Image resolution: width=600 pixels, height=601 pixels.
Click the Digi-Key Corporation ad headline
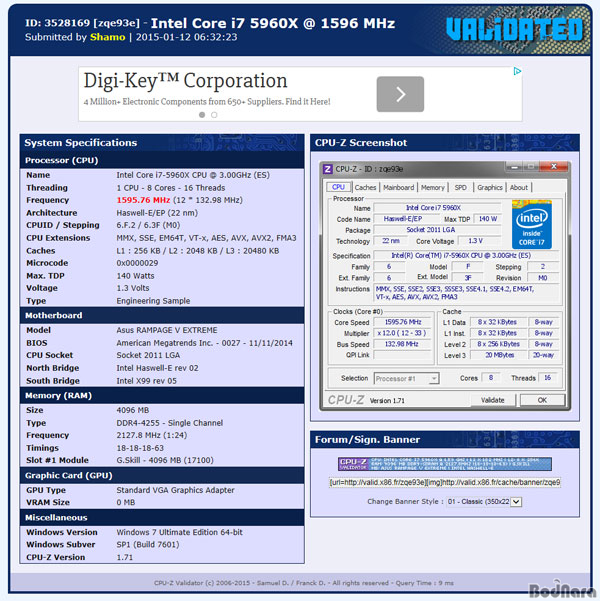point(186,81)
